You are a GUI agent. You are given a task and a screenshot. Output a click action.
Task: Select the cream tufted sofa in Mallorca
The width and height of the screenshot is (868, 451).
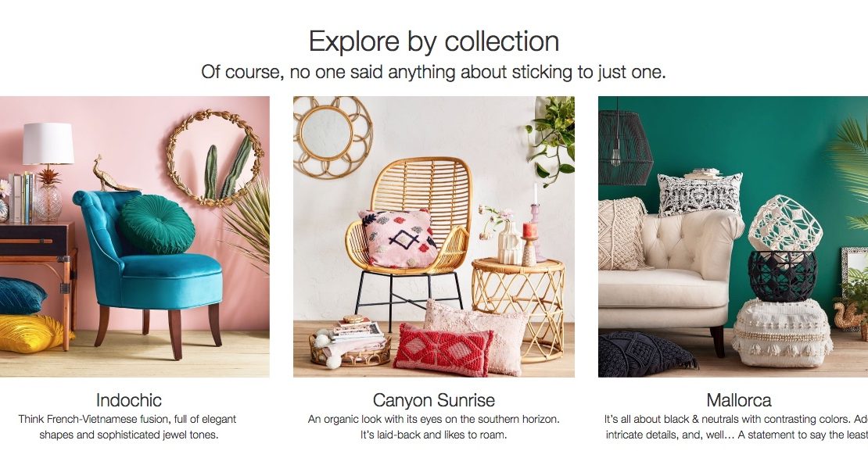click(671, 274)
